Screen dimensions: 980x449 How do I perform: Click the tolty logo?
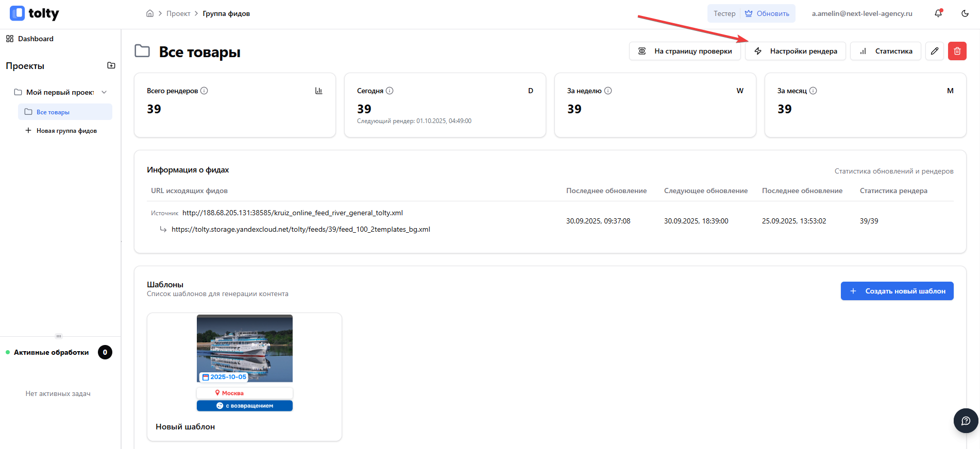coord(34,13)
